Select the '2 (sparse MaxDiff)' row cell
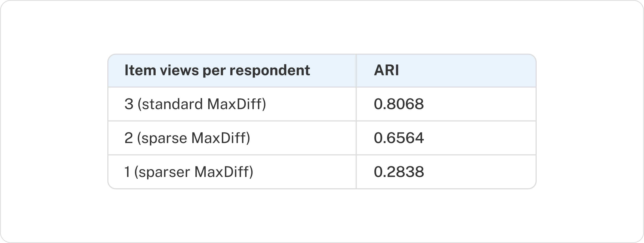Image resolution: width=644 pixels, height=243 pixels. pos(187,138)
